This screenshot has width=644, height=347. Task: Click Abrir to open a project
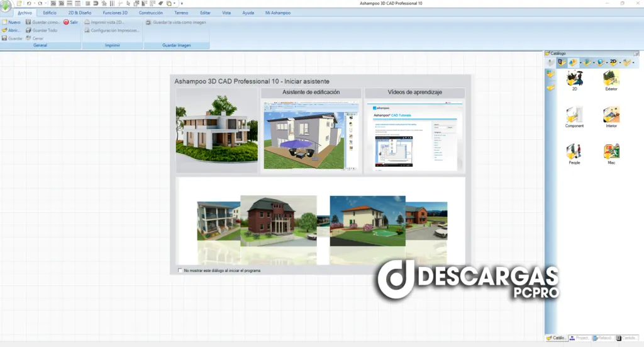pos(11,30)
